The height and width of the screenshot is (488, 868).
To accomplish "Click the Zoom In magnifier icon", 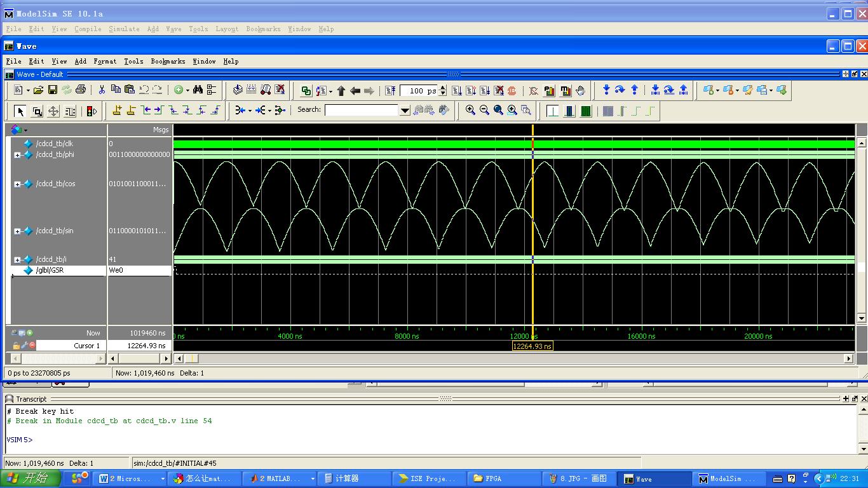I will click(x=470, y=110).
